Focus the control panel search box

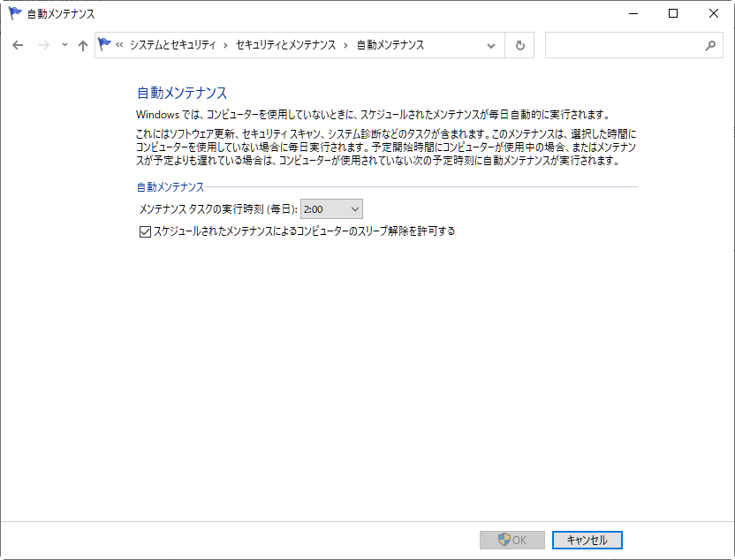click(x=633, y=45)
